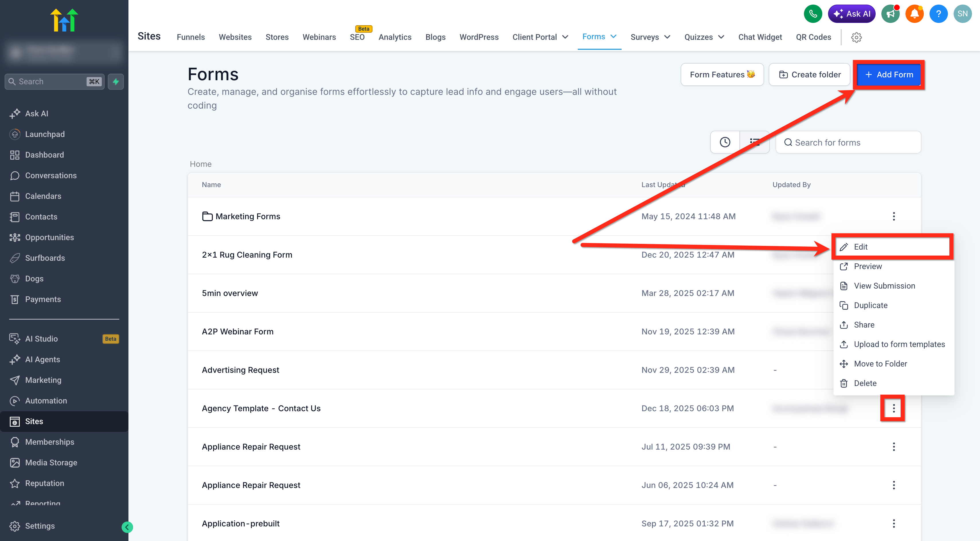Open three-dot menu for Jul 11 Appliance Repair Request
Screen dimensions: 980x541
point(894,447)
